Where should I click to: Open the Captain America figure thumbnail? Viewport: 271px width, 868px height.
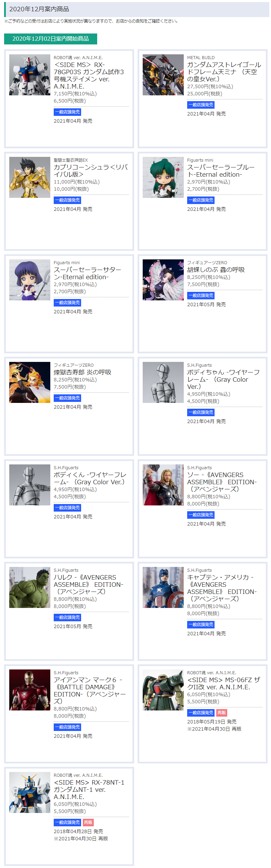[x=163, y=587]
